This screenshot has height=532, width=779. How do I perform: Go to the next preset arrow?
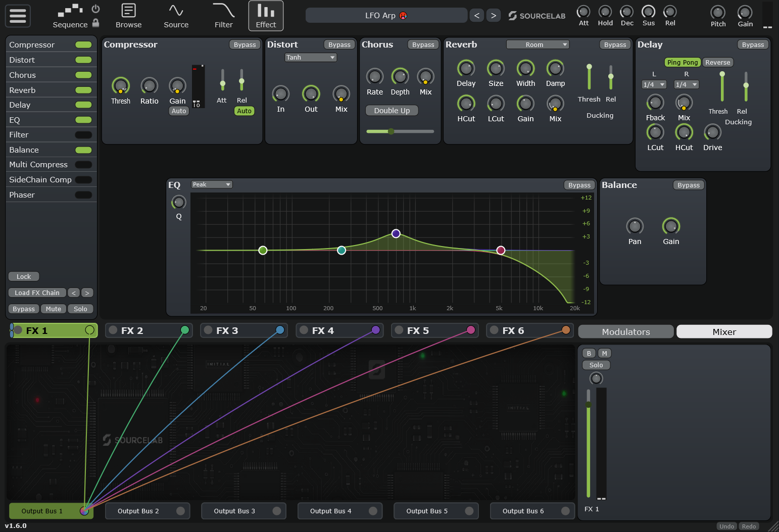tap(493, 16)
